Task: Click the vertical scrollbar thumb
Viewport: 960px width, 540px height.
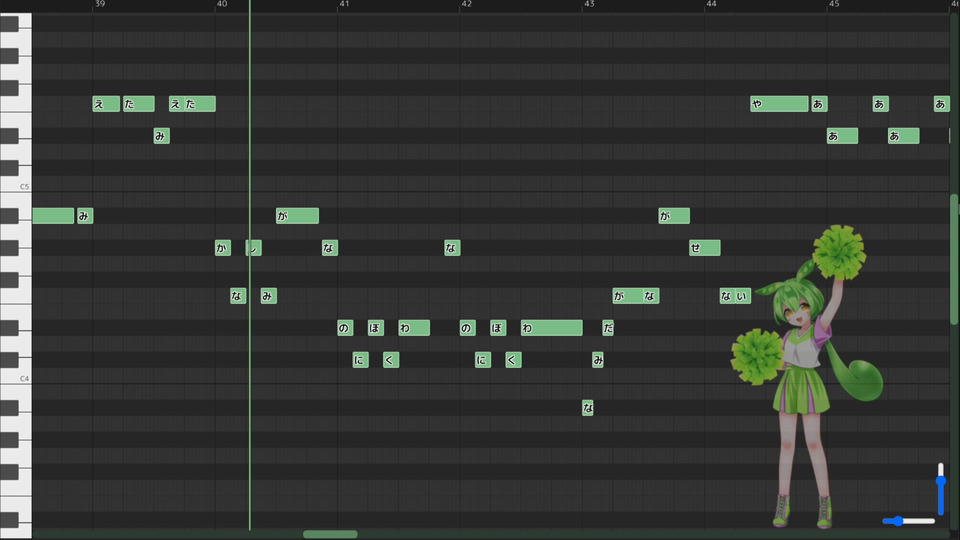Action: pyautogui.click(x=954, y=260)
